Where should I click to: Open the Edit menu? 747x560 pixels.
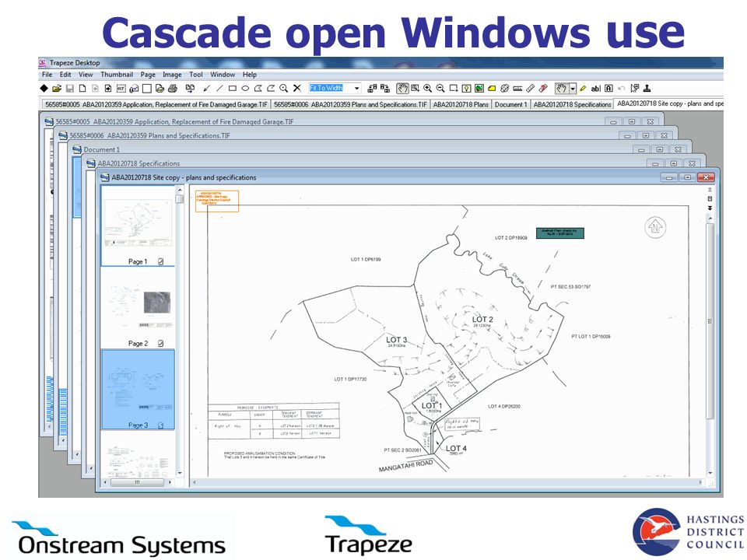pyautogui.click(x=65, y=75)
